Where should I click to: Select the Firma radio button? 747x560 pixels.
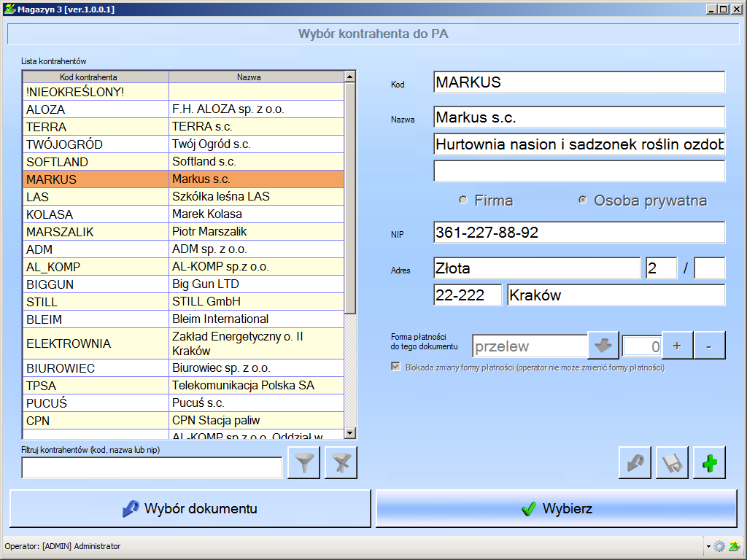pos(462,201)
